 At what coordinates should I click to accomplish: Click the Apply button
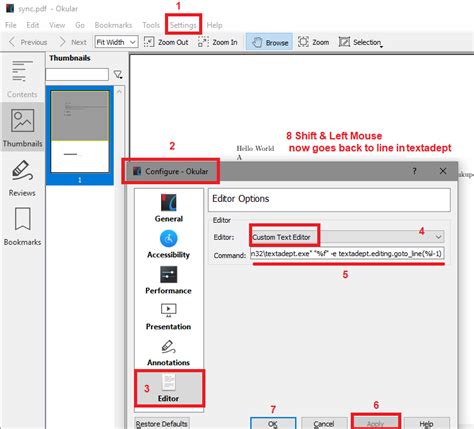click(x=376, y=423)
